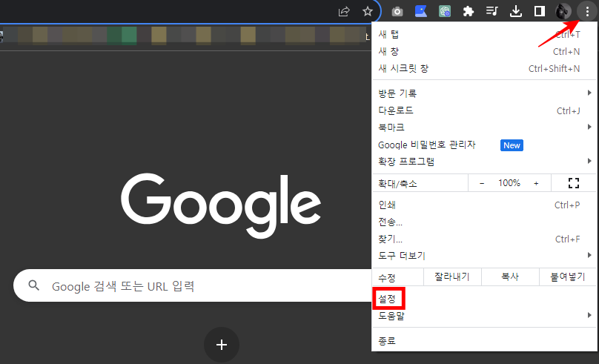Viewport: 599px width, 364px height.
Task: Toggle the side panel icon
Action: tap(540, 11)
